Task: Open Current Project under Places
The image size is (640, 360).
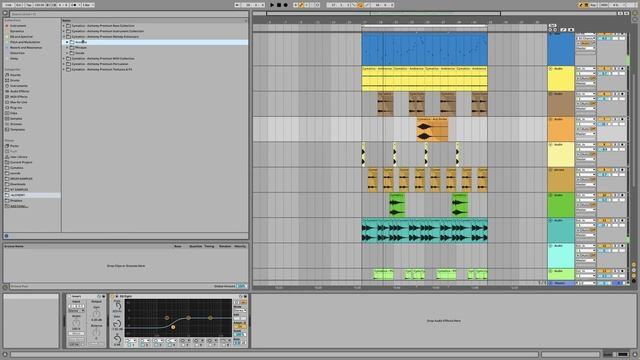Action: click(21, 162)
